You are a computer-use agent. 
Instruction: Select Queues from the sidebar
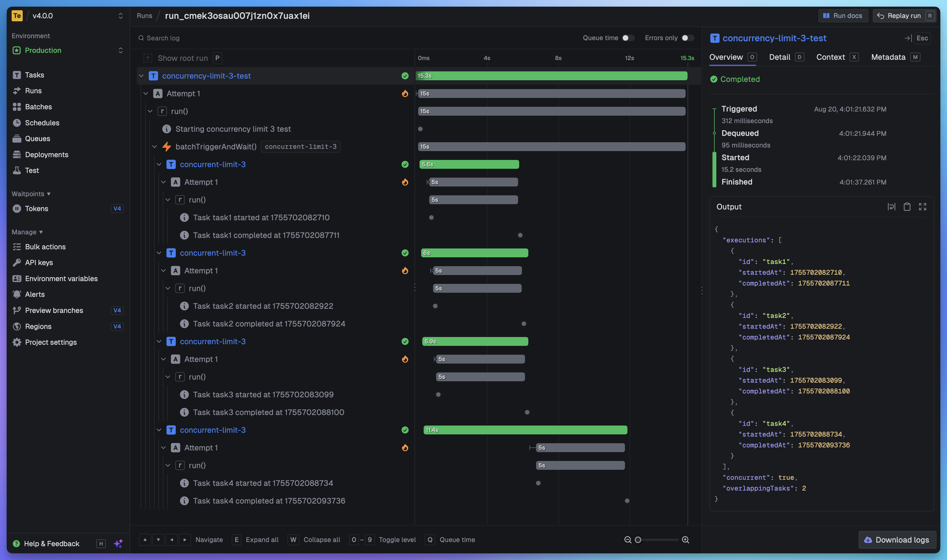click(x=37, y=139)
